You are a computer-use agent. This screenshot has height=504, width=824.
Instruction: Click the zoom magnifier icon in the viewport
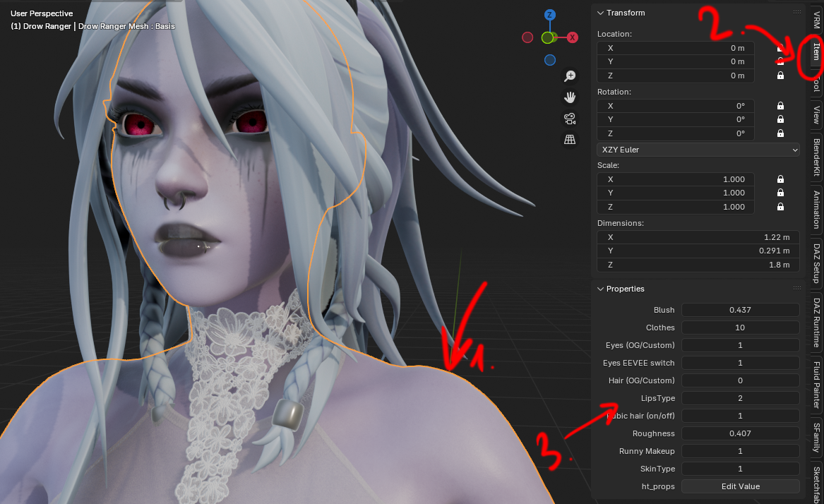570,76
